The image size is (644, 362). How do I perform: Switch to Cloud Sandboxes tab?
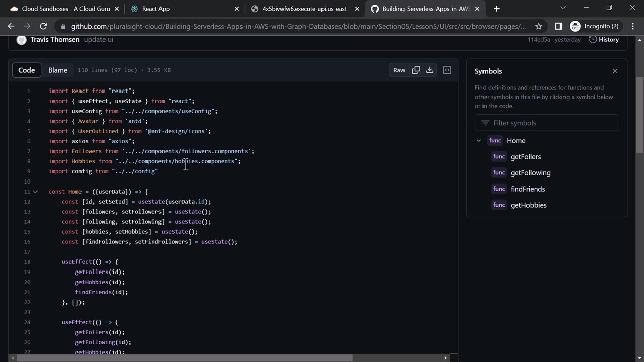point(60,9)
